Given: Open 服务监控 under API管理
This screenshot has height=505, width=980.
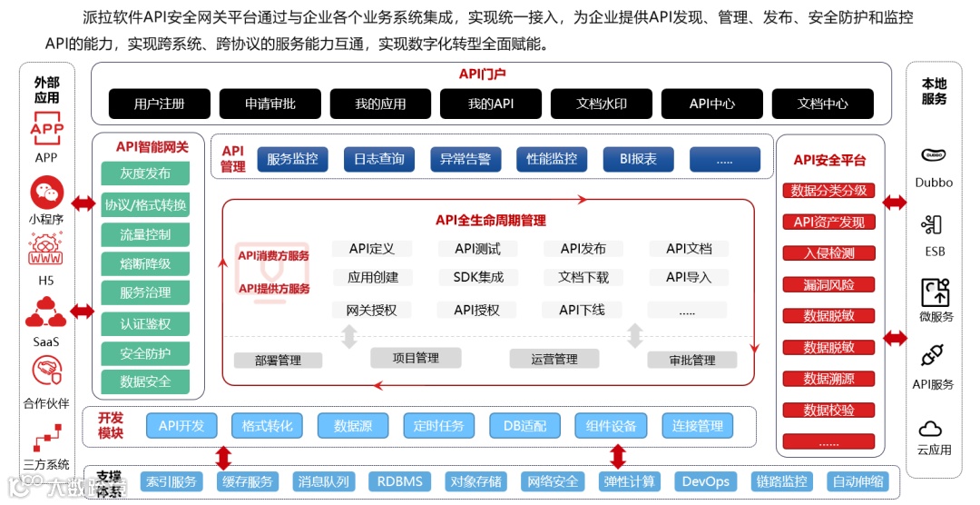Looking at the screenshot, I should tap(292, 159).
